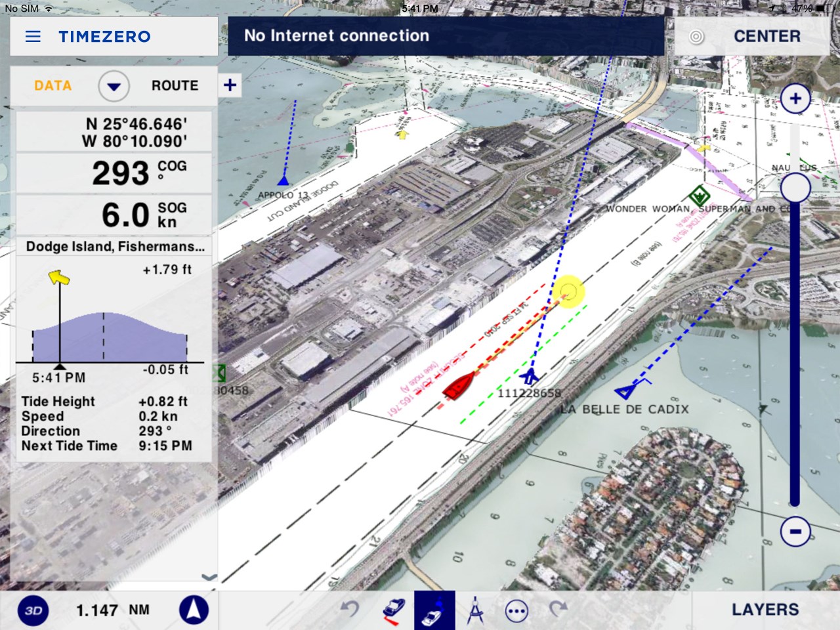Zoom out with the minus circle button
Image resolution: width=840 pixels, height=630 pixels.
point(795,531)
